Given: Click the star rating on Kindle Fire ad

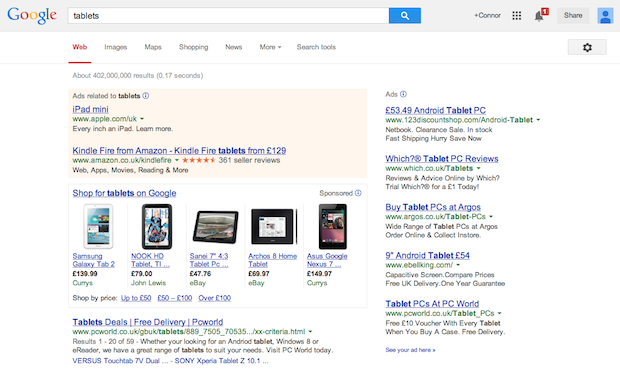Looking at the screenshot, I should point(198,160).
